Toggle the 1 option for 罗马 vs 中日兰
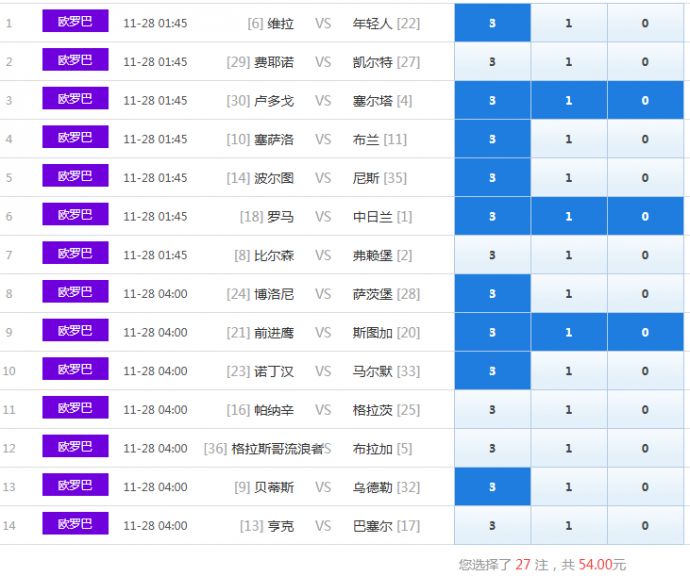The width and height of the screenshot is (690, 576). [x=568, y=217]
